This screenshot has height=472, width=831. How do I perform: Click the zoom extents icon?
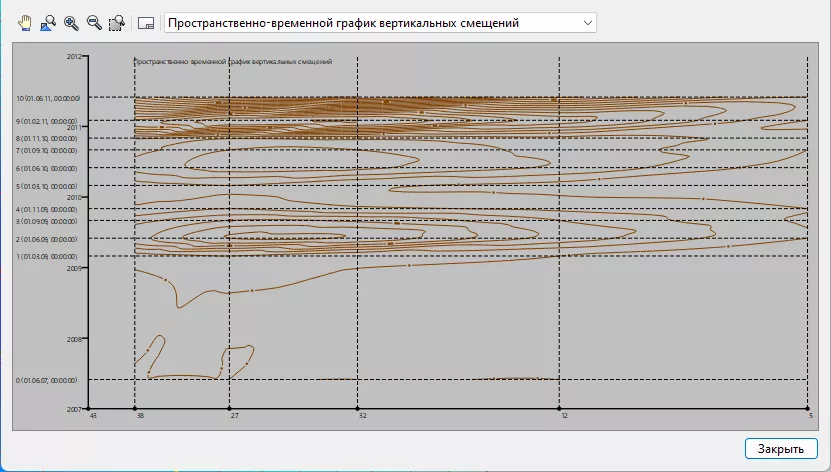click(47, 22)
